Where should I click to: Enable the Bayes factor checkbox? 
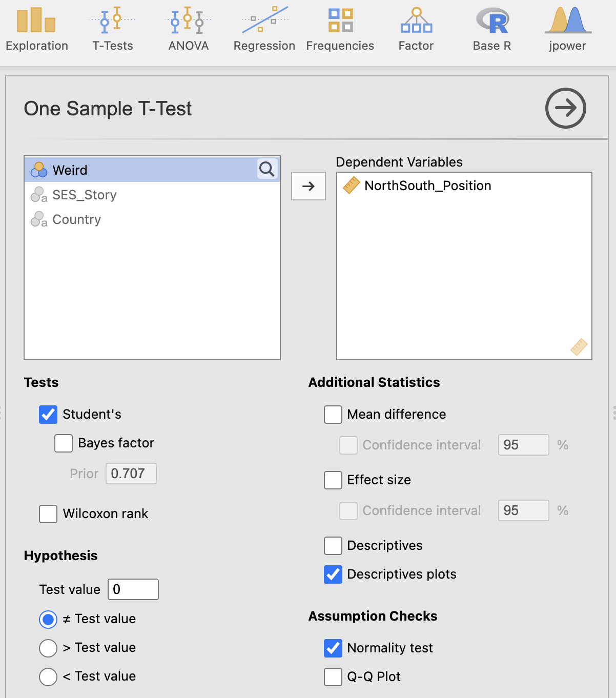click(64, 443)
